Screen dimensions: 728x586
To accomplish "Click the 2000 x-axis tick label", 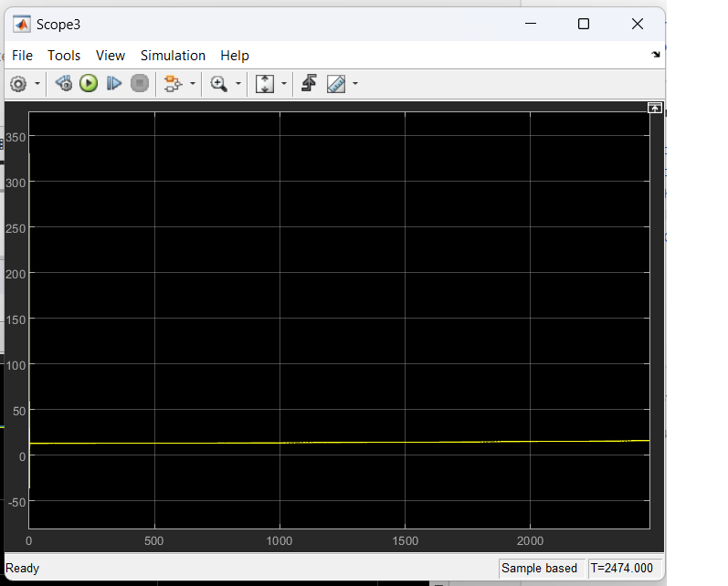I will click(x=530, y=541).
